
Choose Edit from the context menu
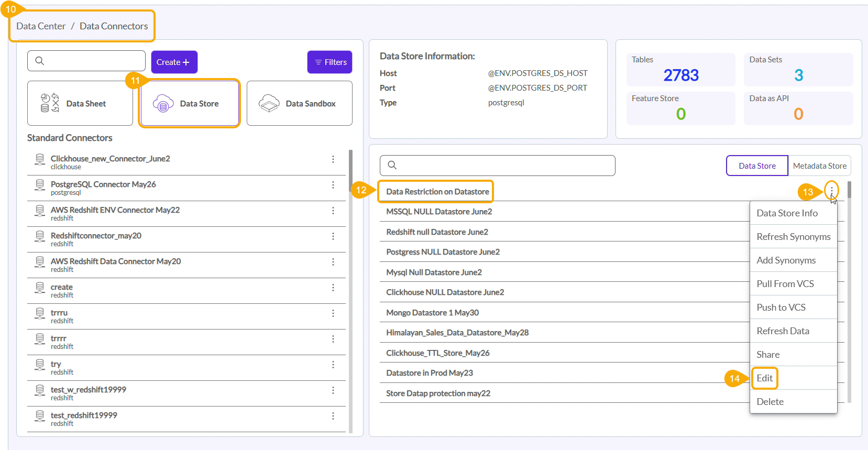764,378
